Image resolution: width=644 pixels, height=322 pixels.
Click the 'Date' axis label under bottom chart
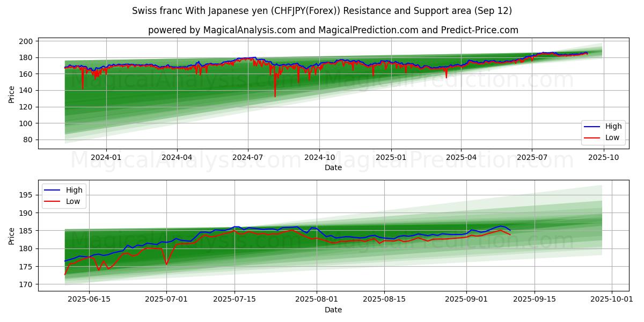[x=333, y=310]
